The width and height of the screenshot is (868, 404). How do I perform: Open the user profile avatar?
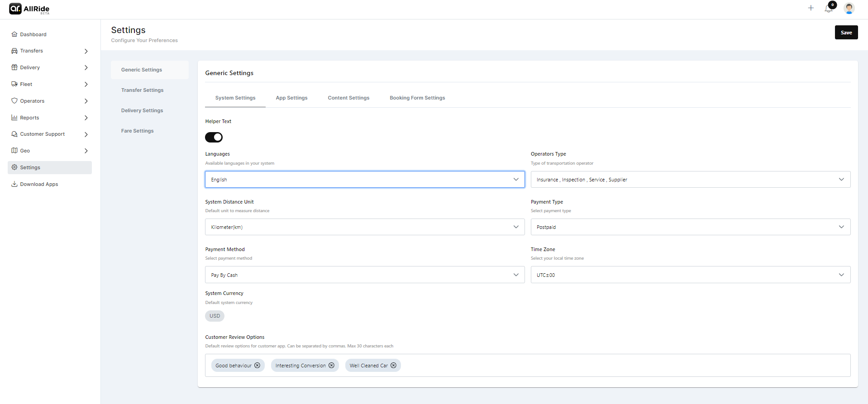849,8
